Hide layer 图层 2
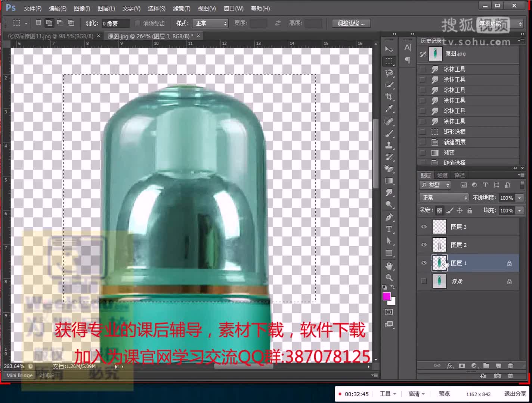Screen dimensions: 532x403 tap(424, 245)
